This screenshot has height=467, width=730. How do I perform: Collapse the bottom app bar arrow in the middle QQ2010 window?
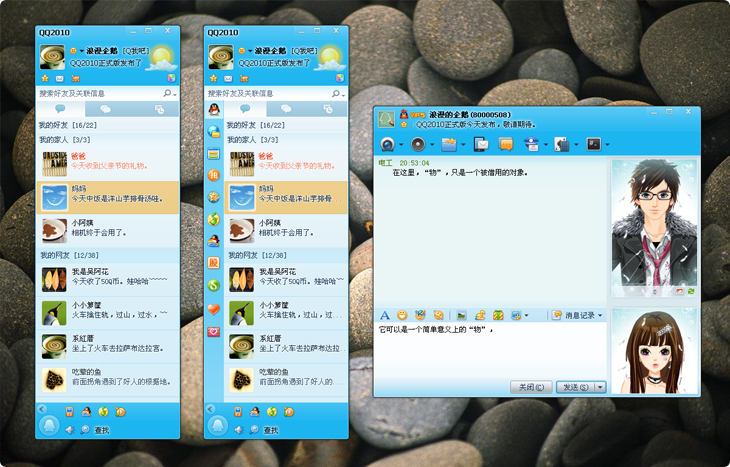pos(210,409)
